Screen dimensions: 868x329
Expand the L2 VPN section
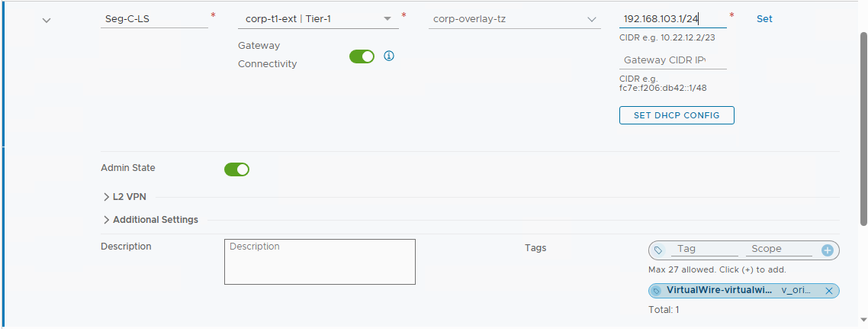click(x=128, y=197)
